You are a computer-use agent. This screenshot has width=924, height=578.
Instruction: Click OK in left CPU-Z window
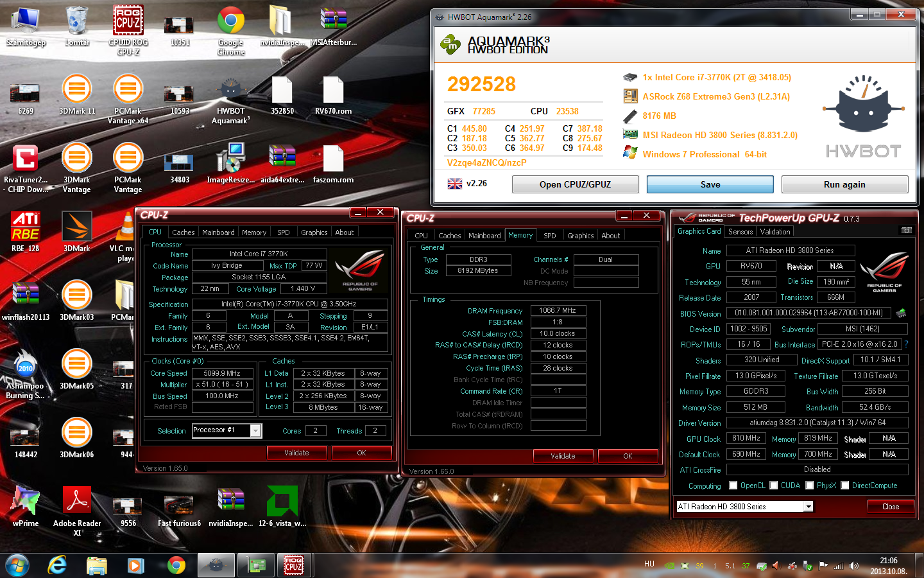[361, 453]
